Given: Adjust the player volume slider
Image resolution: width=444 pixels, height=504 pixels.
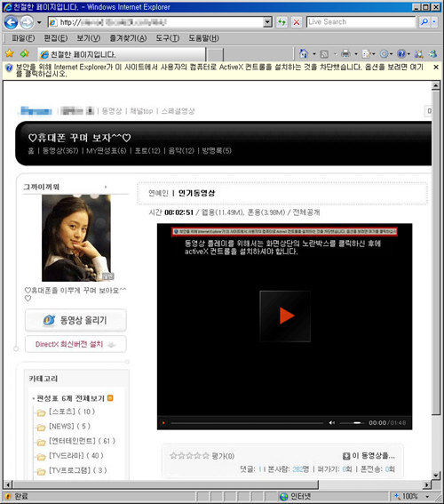Looking at the screenshot, I should pyautogui.click(x=353, y=423).
